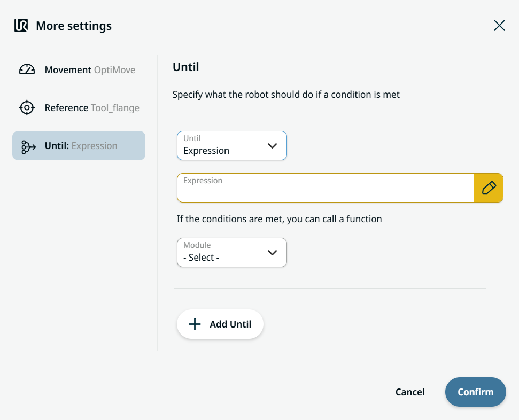Close the More settings dialog
This screenshot has height=420, width=519.
(499, 26)
